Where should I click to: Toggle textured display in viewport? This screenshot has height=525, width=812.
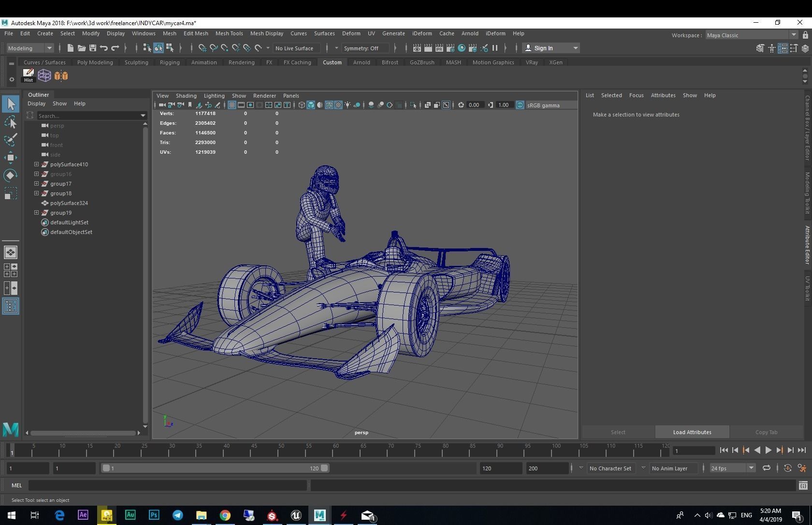(x=338, y=105)
